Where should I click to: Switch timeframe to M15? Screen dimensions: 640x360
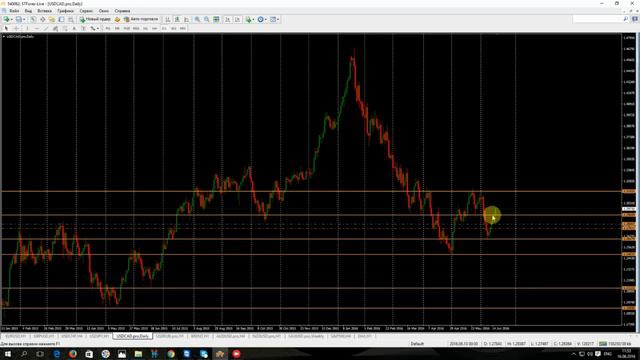coord(127,28)
